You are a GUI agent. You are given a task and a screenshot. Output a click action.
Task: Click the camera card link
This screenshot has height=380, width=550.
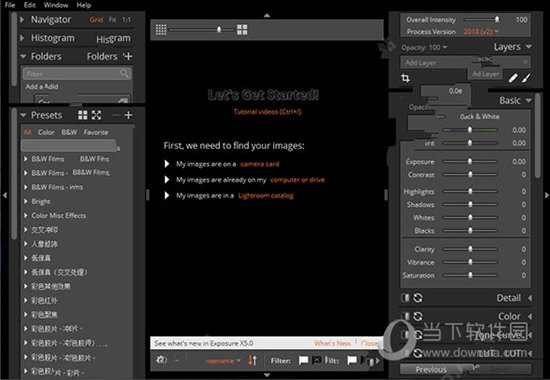260,164
